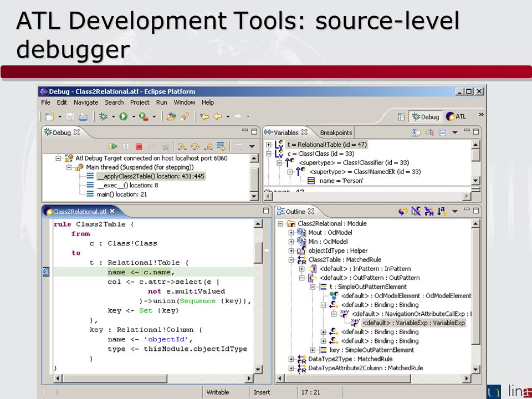The image size is (532, 399).
Task: Click the Show Type Names icon in Variables
Action: point(416,132)
